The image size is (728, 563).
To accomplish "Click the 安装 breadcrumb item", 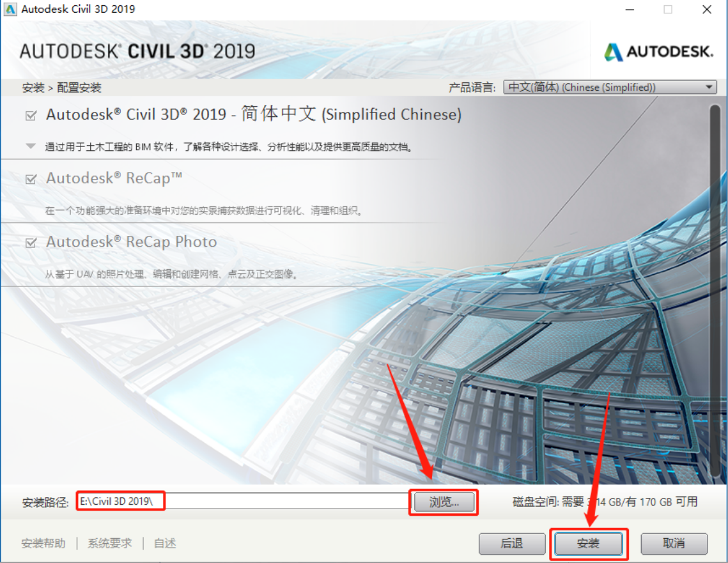I will [x=33, y=88].
